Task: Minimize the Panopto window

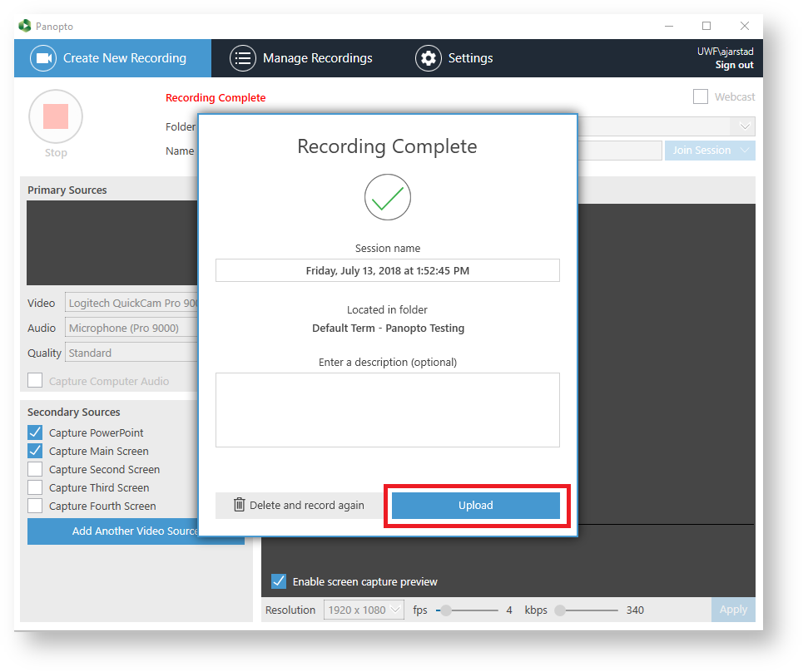Action: pos(669,26)
